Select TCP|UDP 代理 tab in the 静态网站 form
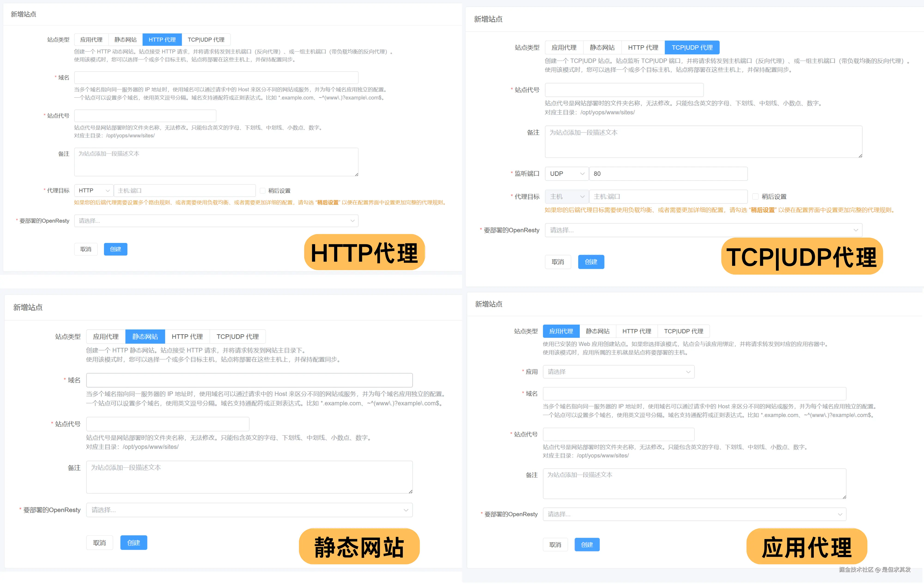This screenshot has height=586, width=924. click(237, 337)
